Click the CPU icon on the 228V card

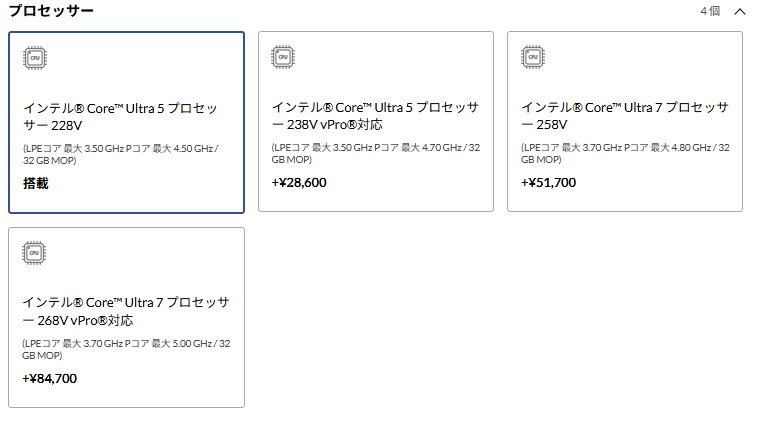(34, 57)
